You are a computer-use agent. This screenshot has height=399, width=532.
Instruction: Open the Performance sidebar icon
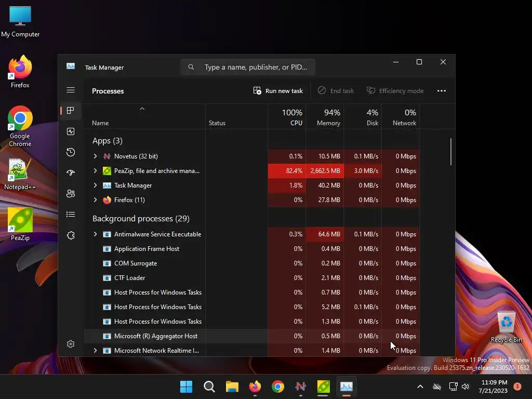pos(71,131)
